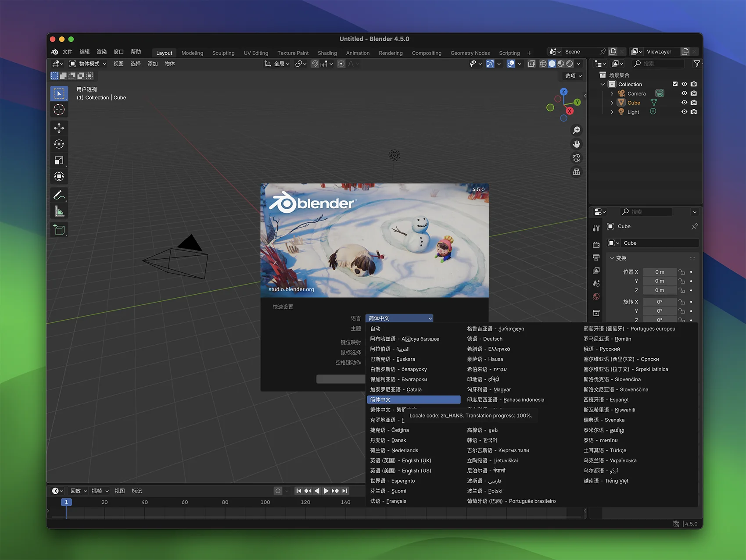Expand the Cube item in outliner
The width and height of the screenshot is (746, 560).
[x=612, y=103]
